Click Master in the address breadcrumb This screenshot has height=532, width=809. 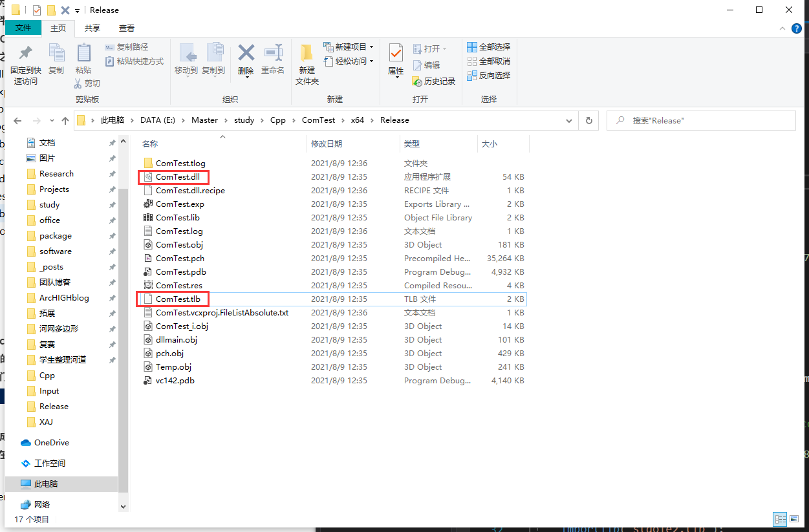click(204, 120)
